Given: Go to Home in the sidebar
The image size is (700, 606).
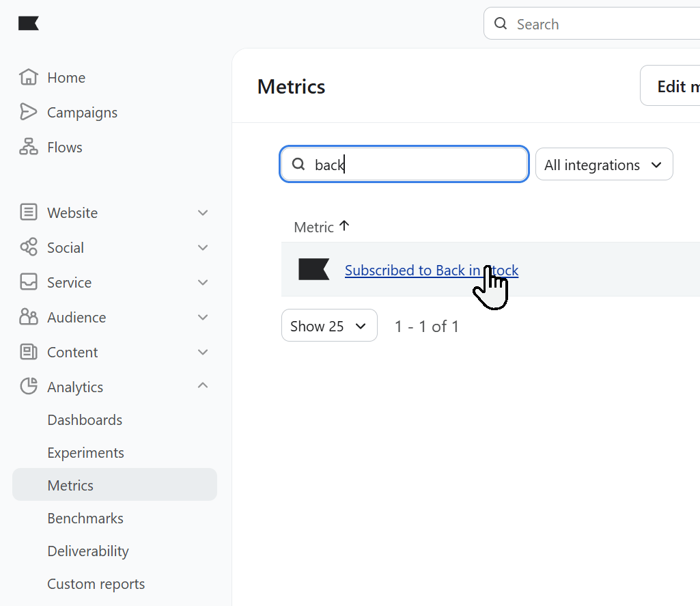Looking at the screenshot, I should pyautogui.click(x=66, y=78).
